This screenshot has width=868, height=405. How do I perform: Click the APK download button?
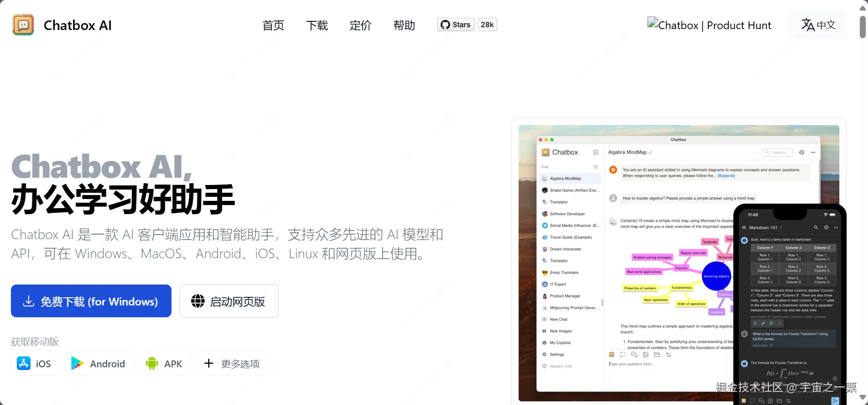(165, 363)
